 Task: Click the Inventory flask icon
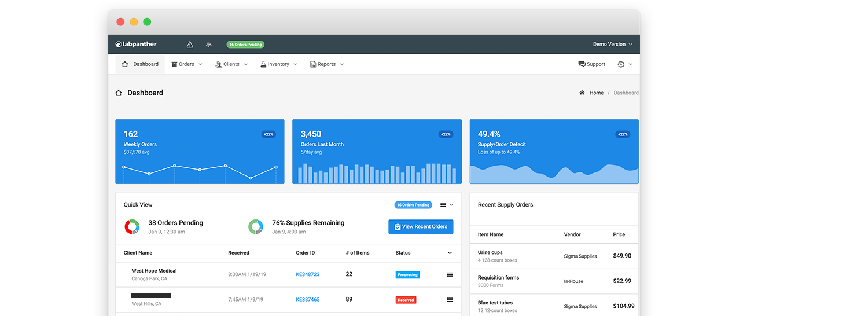coord(263,64)
